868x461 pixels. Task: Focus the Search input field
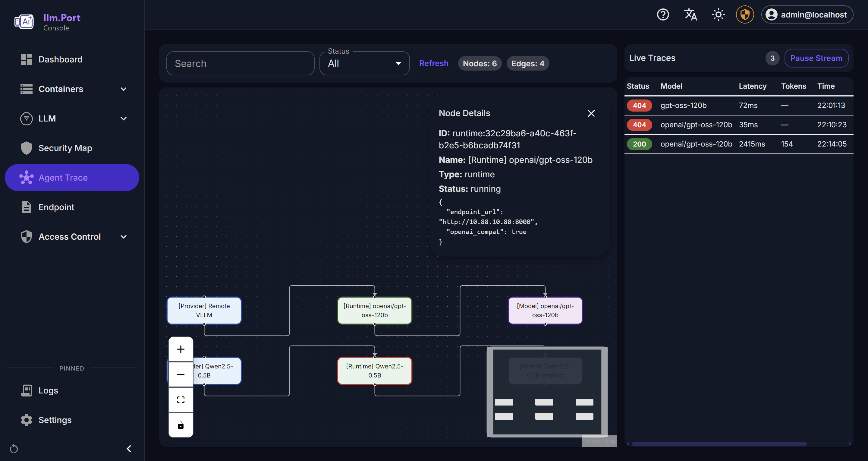[x=240, y=63]
